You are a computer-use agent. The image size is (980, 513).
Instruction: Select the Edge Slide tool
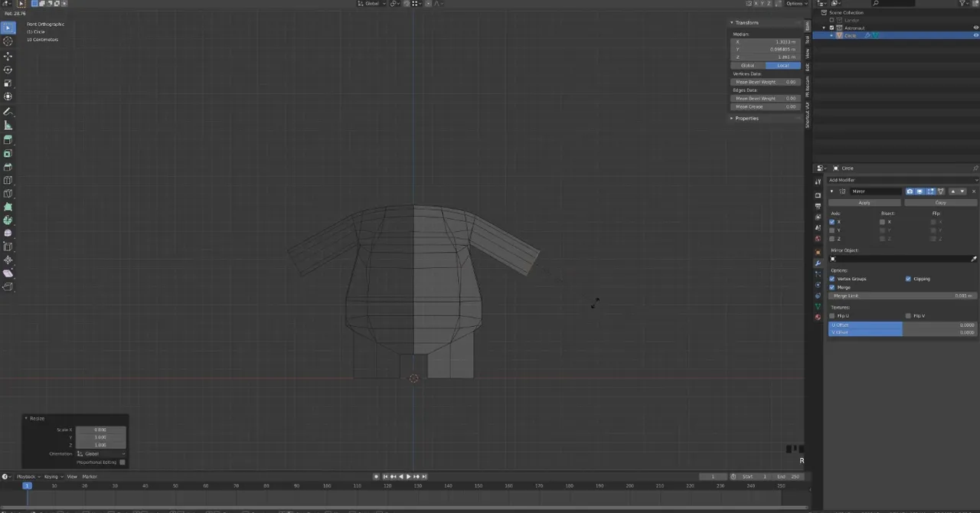pos(8,247)
